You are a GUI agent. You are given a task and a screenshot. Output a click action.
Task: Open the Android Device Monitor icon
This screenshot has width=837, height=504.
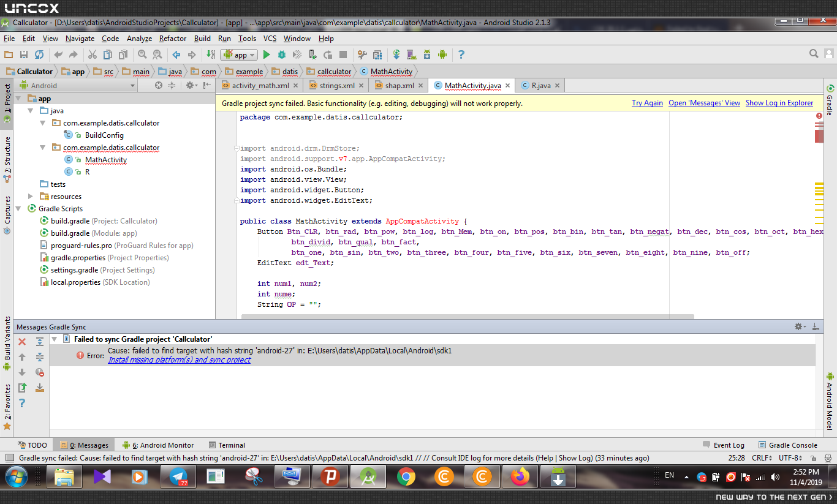[442, 55]
